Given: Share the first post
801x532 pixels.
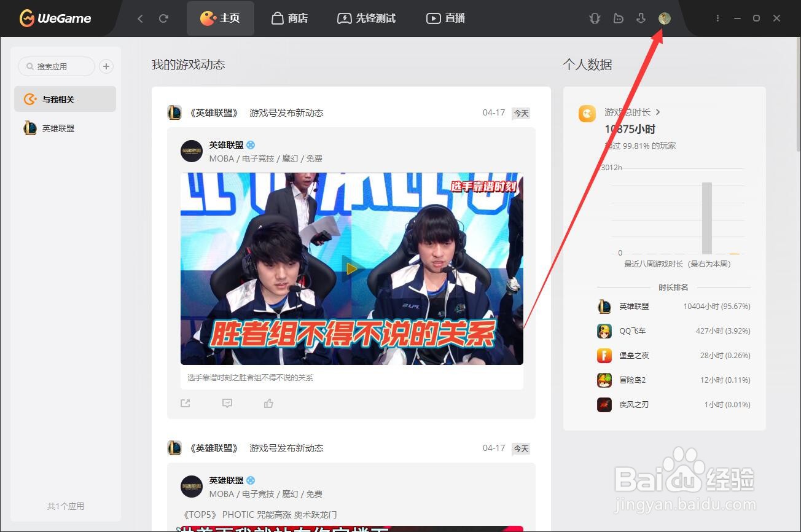Looking at the screenshot, I should (x=186, y=403).
